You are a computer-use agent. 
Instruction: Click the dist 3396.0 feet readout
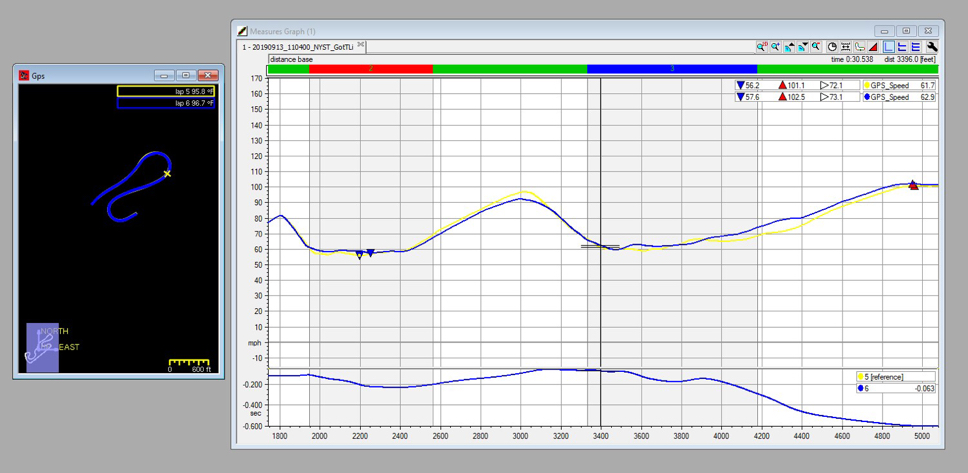(909, 59)
